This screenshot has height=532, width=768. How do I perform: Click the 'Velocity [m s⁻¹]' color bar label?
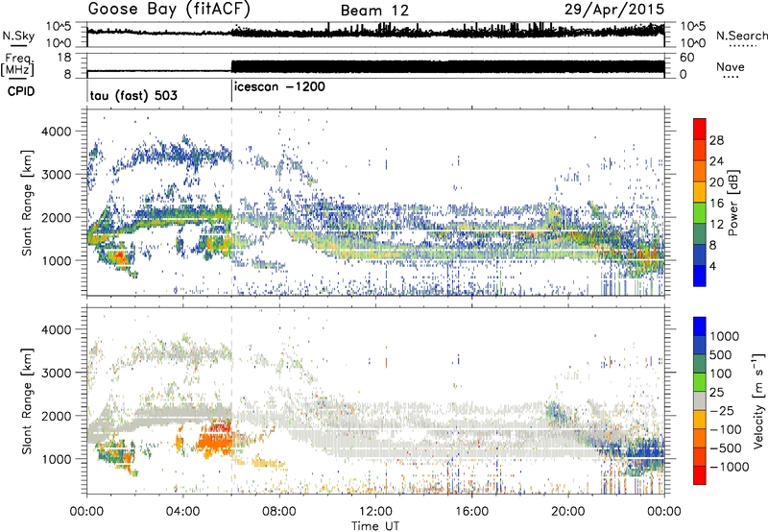[758, 400]
